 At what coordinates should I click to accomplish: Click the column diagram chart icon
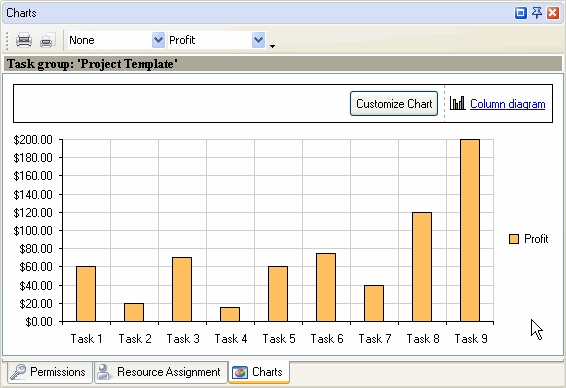click(x=457, y=104)
